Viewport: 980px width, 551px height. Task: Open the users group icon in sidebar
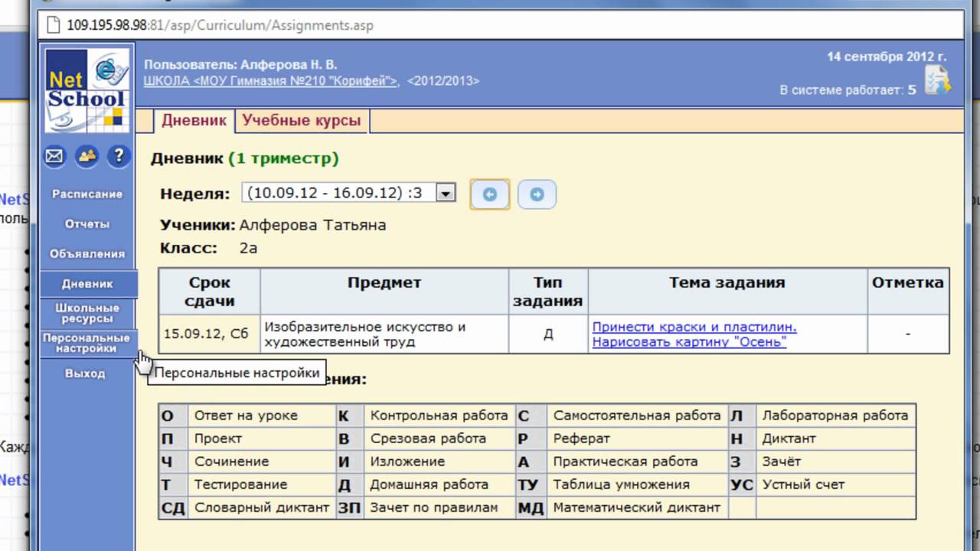(87, 157)
